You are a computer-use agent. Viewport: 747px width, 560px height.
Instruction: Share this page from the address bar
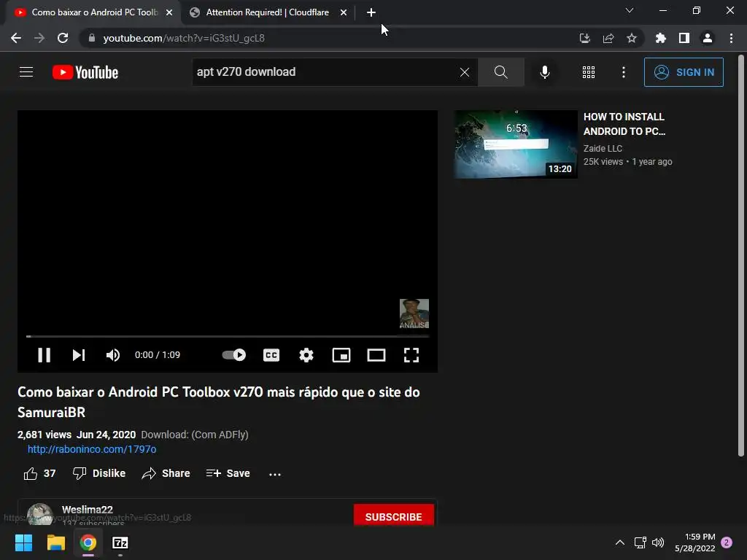tap(608, 38)
